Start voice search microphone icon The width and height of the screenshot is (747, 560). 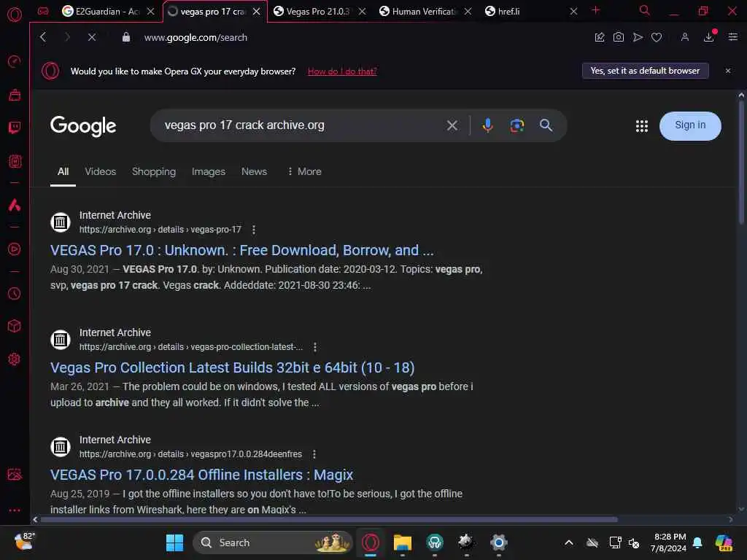488,125
